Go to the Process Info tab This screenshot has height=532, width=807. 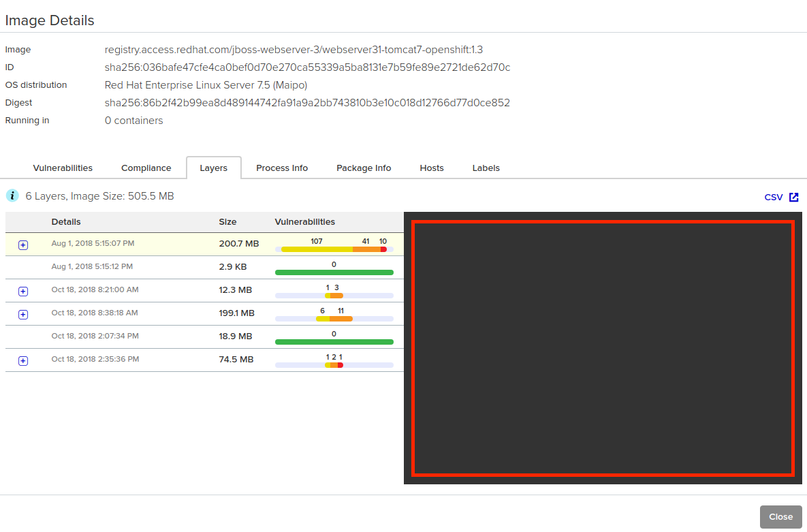282,168
